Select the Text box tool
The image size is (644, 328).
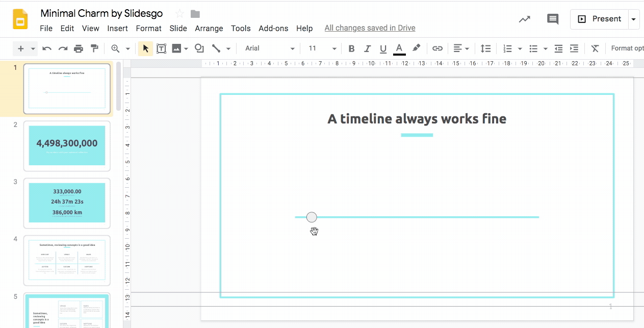(x=162, y=48)
